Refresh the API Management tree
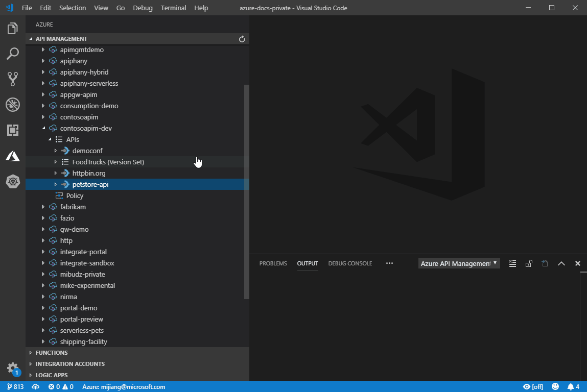This screenshot has height=392, width=587. [242, 39]
